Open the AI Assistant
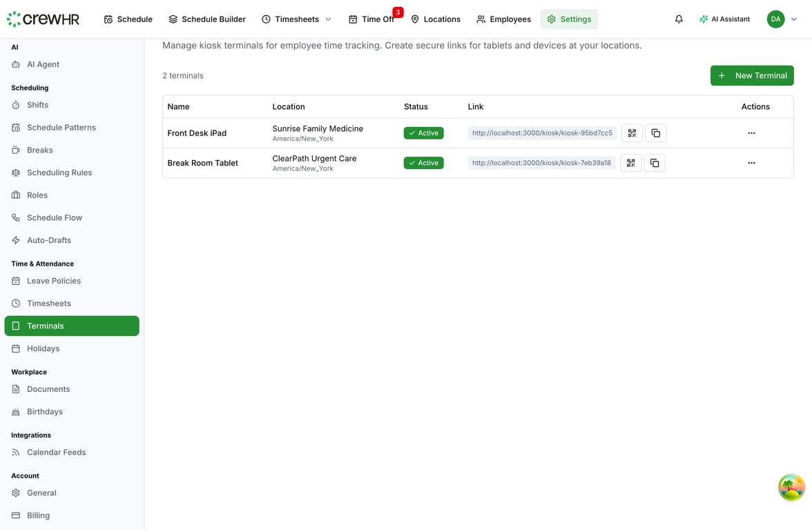 pyautogui.click(x=724, y=19)
